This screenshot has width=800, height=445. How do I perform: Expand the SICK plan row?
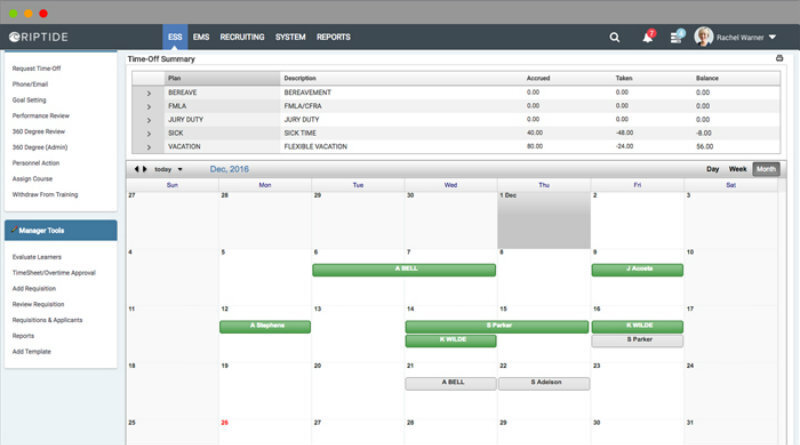tap(148, 133)
